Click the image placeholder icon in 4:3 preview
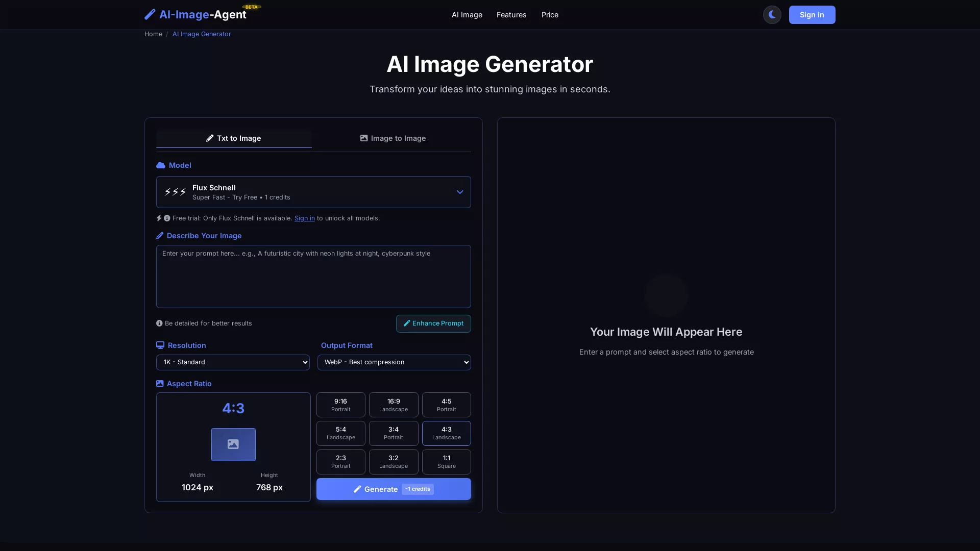980x551 pixels. 233,444
